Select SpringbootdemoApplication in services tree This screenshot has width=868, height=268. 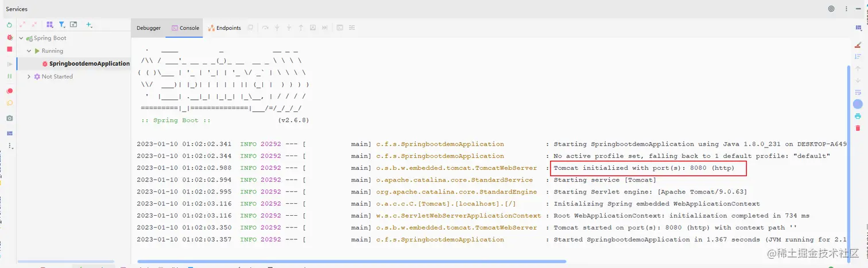pos(90,64)
